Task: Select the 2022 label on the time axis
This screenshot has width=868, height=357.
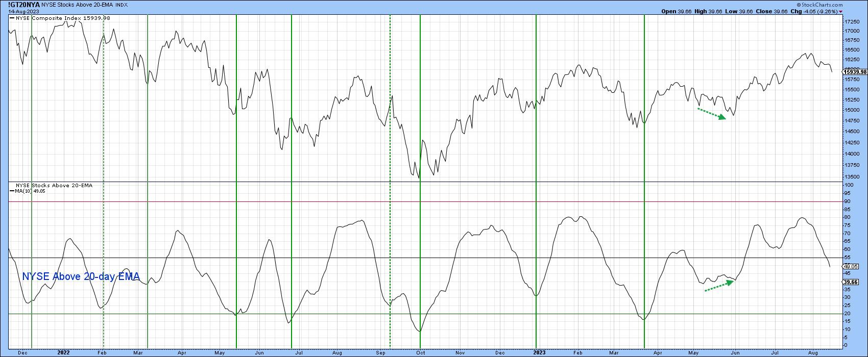Action: (63, 352)
